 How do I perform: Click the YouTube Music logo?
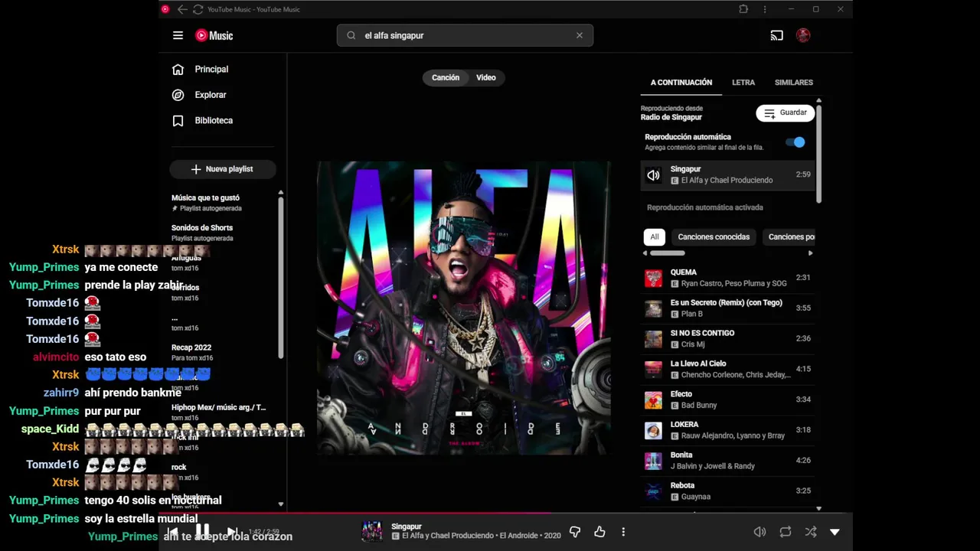click(214, 35)
